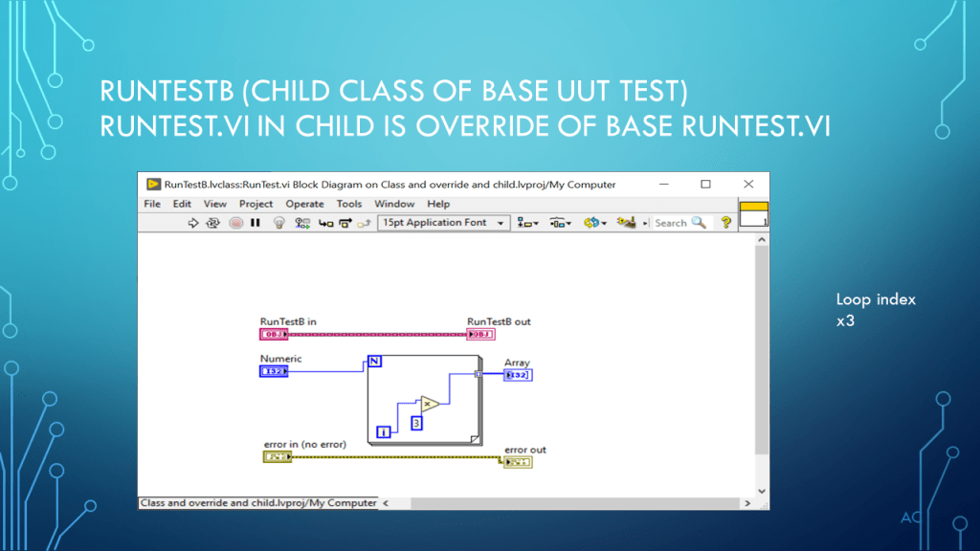The width and height of the screenshot is (980, 551).
Task: Toggle Retain Wire Values button
Action: 302,223
